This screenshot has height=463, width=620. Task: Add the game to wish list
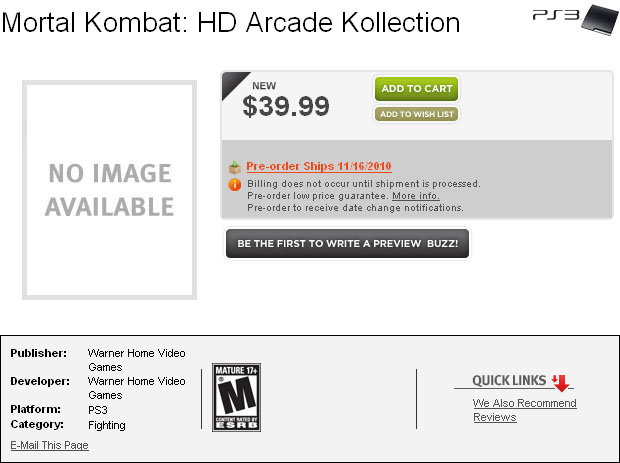[x=416, y=114]
